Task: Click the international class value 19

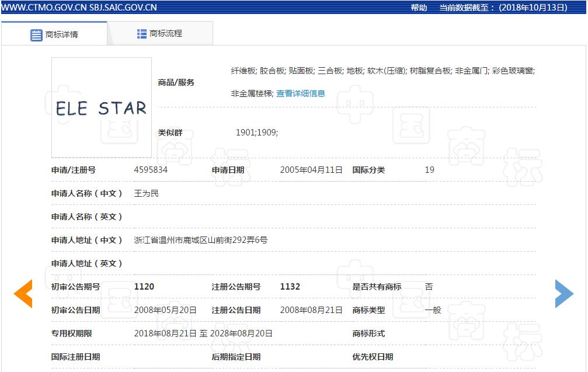Action: (429, 170)
